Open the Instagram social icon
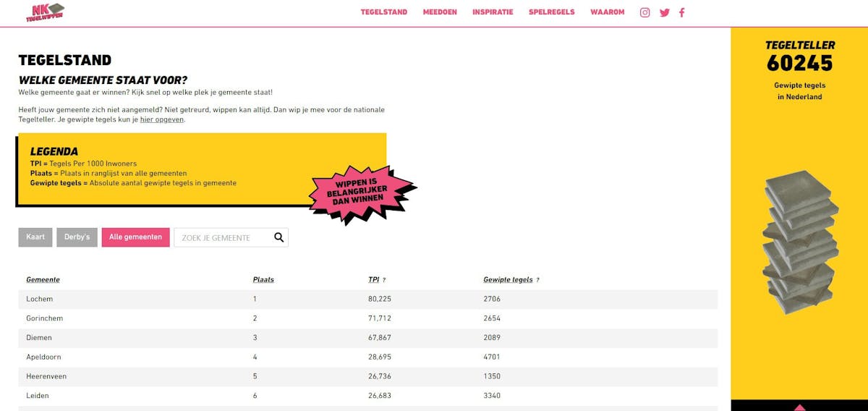The width and height of the screenshot is (868, 411). (x=645, y=12)
